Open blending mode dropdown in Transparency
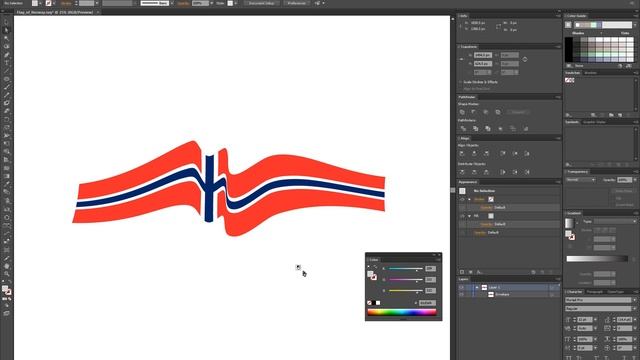This screenshot has width=640, height=360. (581, 180)
